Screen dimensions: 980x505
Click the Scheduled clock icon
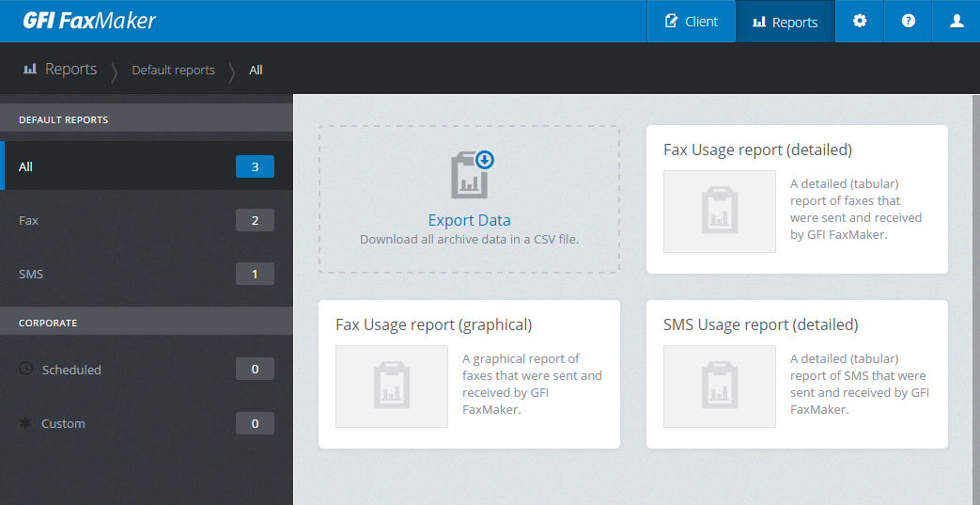pyautogui.click(x=25, y=368)
